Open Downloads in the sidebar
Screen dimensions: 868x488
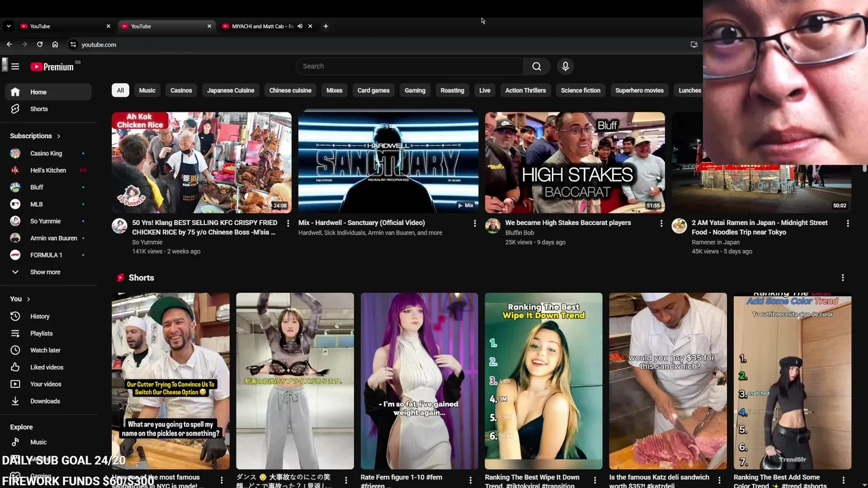[x=48, y=401]
